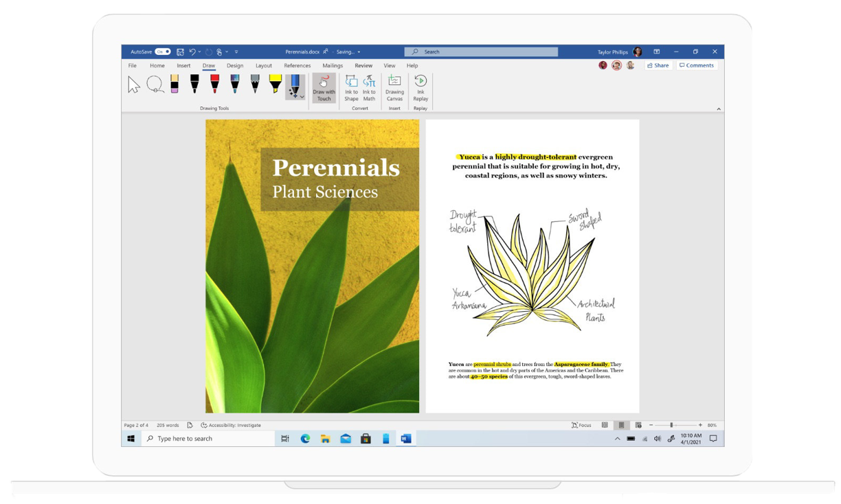The image size is (841, 504).
Task: Select the red pen
Action: click(214, 84)
